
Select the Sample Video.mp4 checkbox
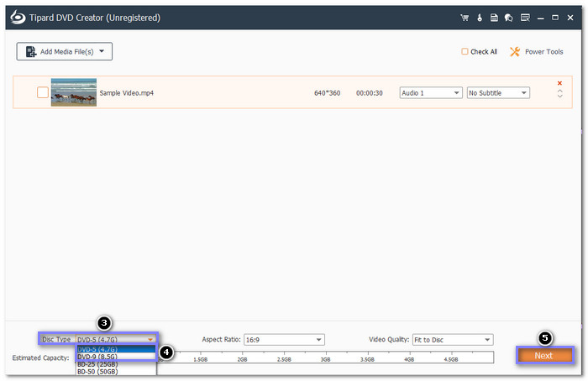pyautogui.click(x=43, y=92)
